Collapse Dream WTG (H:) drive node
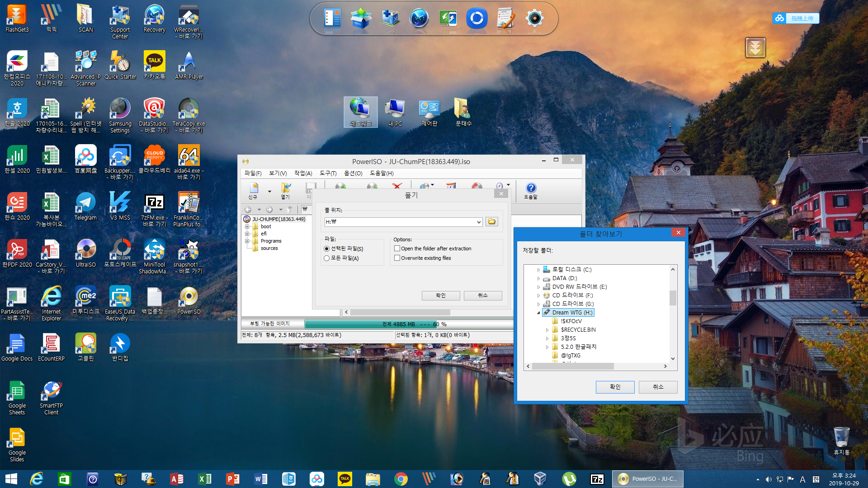This screenshot has width=868, height=488. pos(538,313)
